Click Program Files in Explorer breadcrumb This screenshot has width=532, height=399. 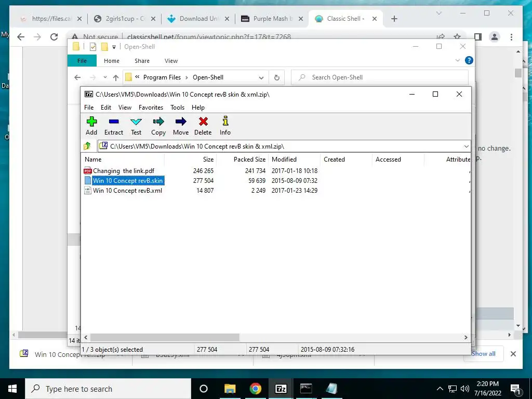[162, 77]
